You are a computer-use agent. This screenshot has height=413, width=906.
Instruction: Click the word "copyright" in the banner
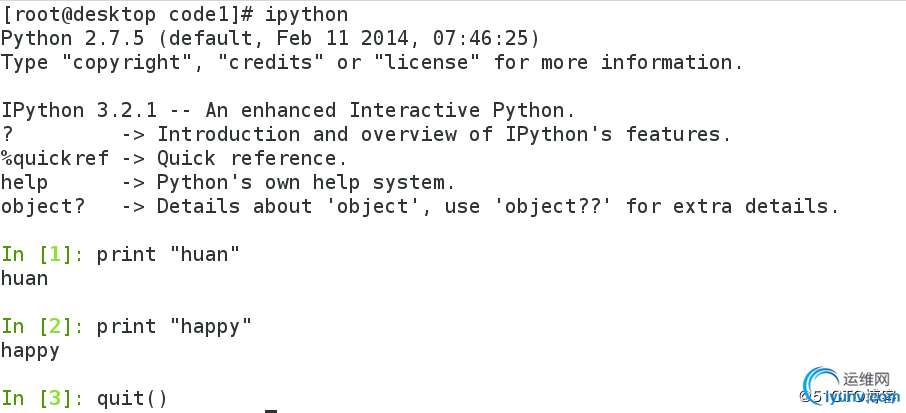coord(132,62)
